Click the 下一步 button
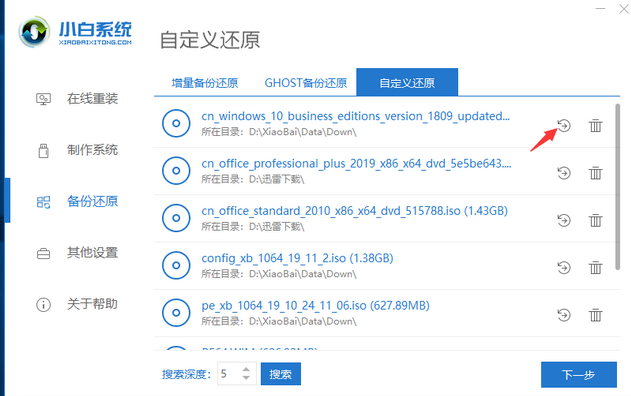Screen dimensions: 631x396 pos(579,375)
